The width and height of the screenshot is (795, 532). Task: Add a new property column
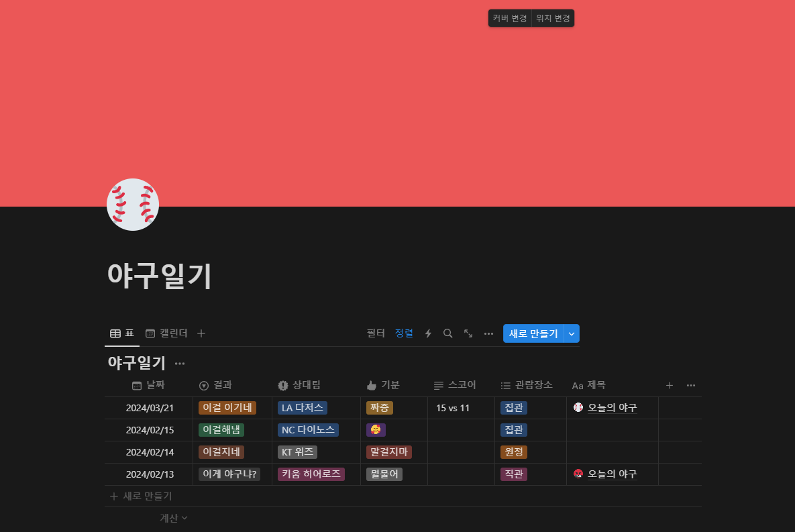[670, 386]
